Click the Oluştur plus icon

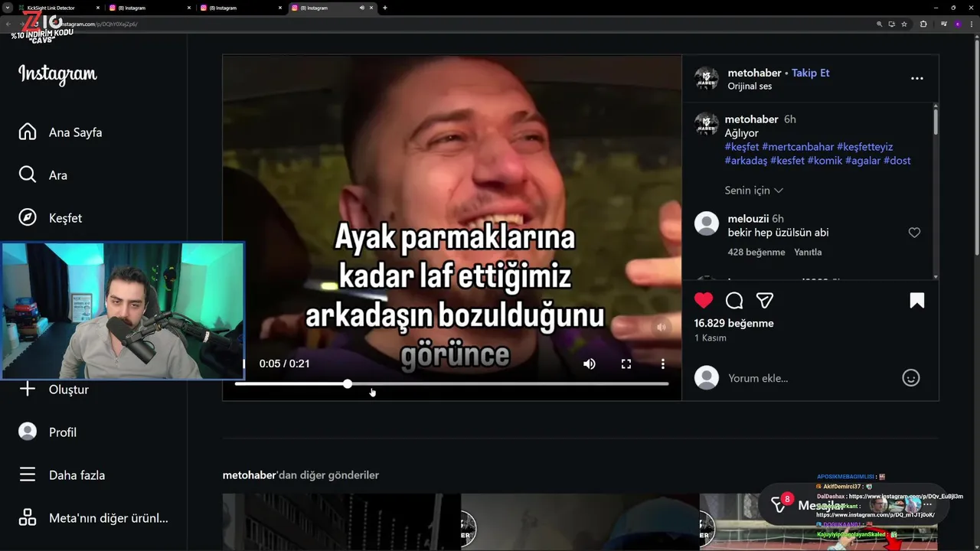click(28, 389)
